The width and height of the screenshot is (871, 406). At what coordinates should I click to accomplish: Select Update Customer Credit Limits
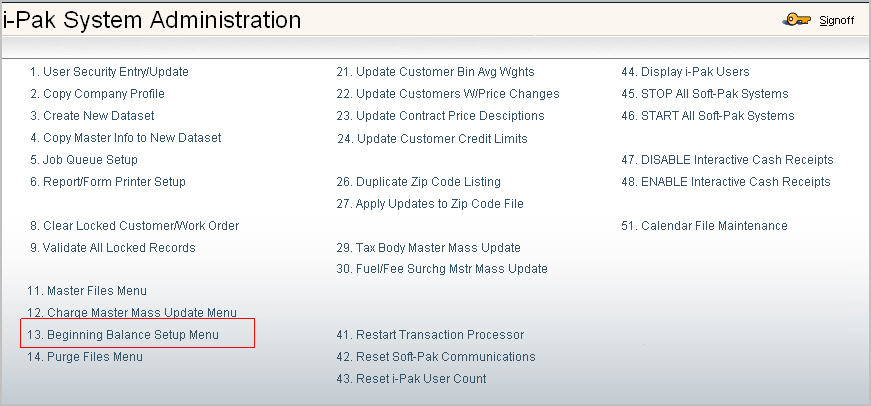point(433,139)
